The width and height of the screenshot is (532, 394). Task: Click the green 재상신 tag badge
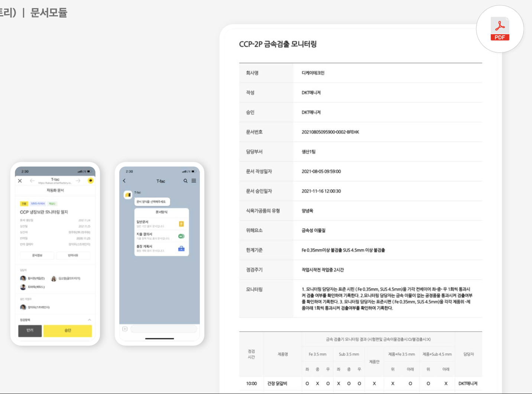click(52, 204)
